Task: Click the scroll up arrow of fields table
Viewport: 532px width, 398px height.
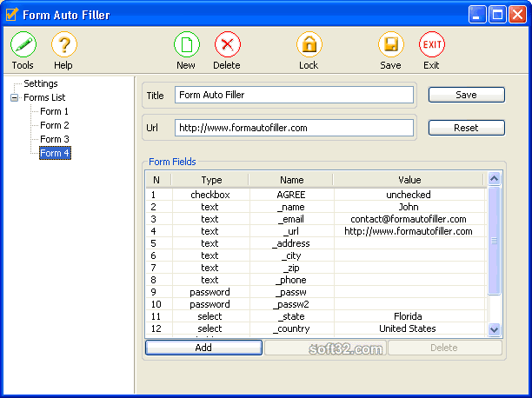Action: click(x=495, y=178)
